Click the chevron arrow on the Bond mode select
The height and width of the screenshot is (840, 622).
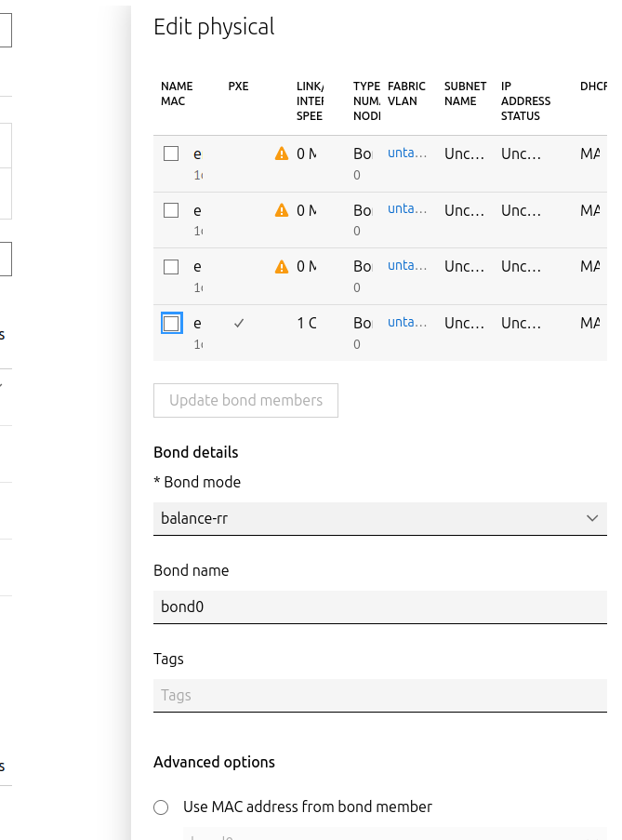[x=592, y=518]
